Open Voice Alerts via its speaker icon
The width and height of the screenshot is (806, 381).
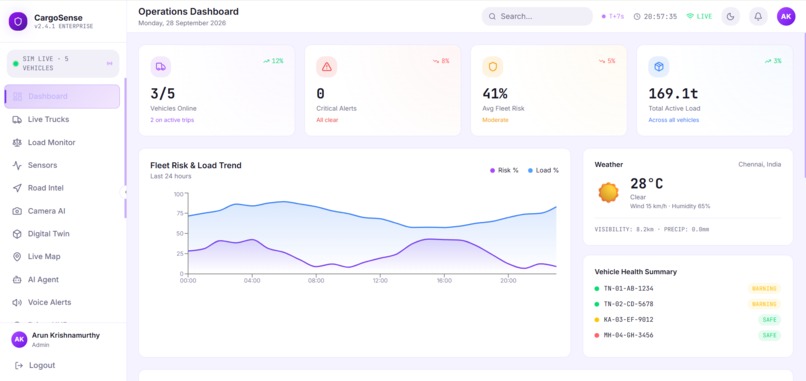(x=17, y=302)
